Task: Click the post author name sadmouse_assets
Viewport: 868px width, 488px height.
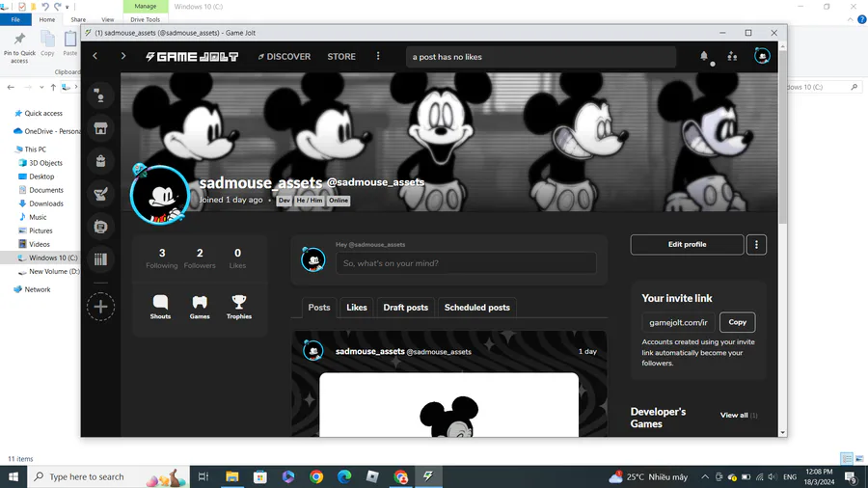Action: (x=369, y=351)
